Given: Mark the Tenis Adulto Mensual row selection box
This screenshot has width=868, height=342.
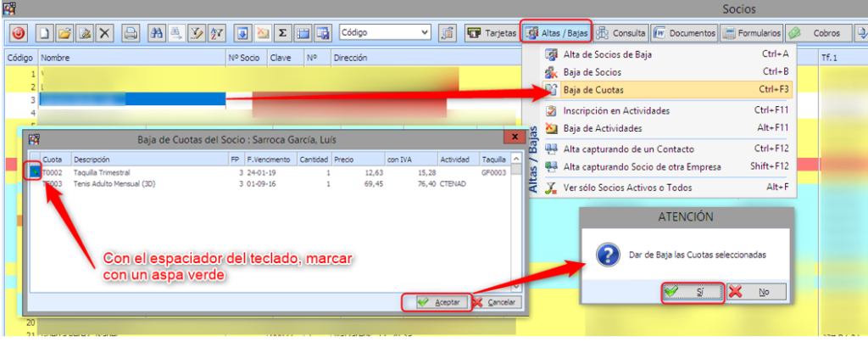Looking at the screenshot, I should (x=34, y=182).
